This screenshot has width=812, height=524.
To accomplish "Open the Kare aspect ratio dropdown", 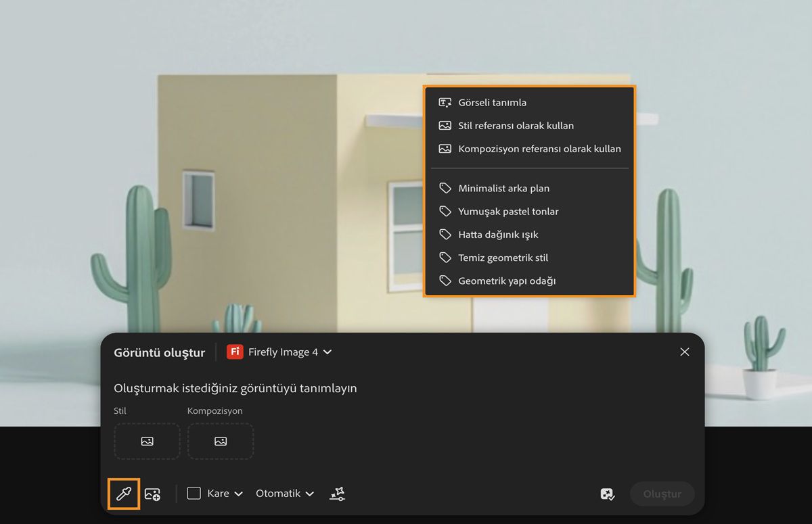I will click(x=225, y=494).
